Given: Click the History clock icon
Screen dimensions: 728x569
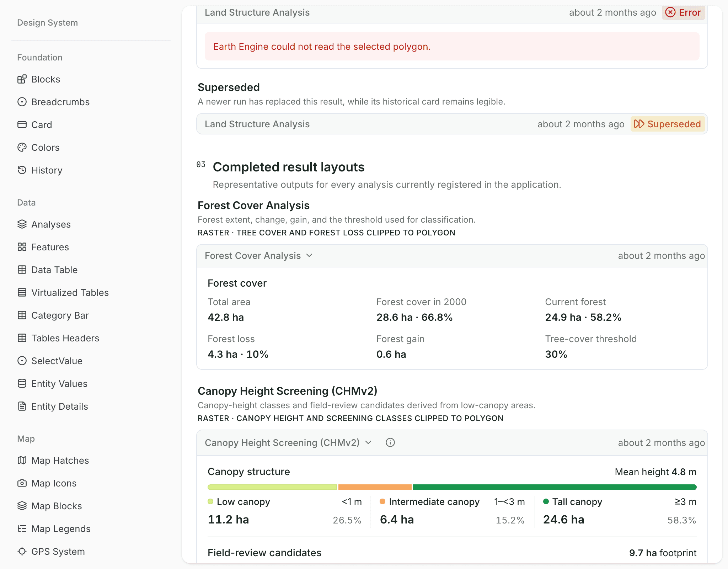Looking at the screenshot, I should click(22, 170).
